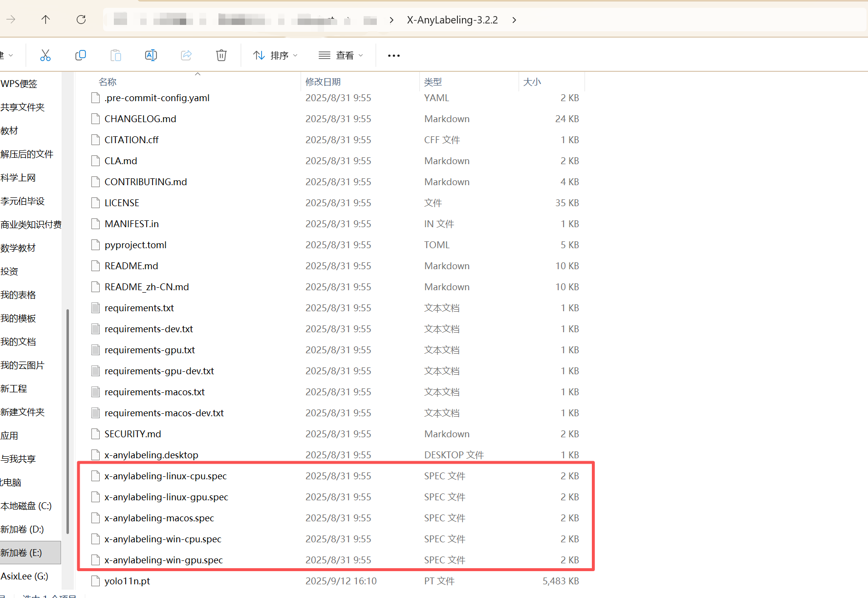
Task: Click the Share icon in toolbar
Action: (x=186, y=55)
